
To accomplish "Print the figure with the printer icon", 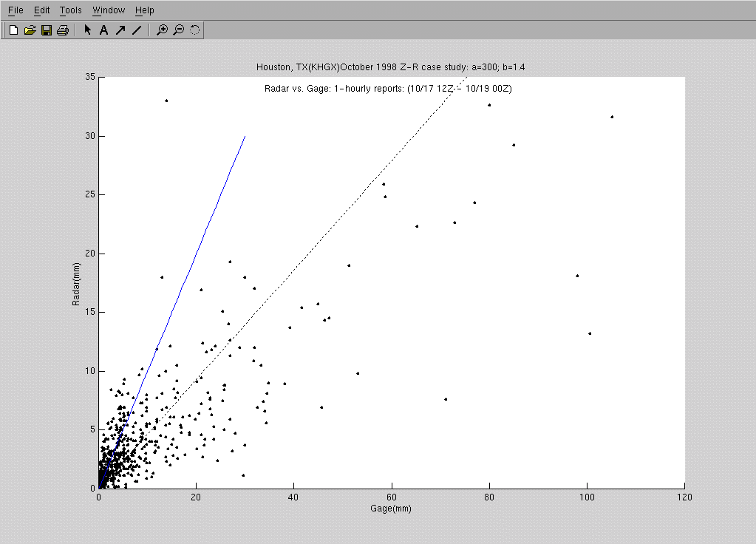I will 63,30.
